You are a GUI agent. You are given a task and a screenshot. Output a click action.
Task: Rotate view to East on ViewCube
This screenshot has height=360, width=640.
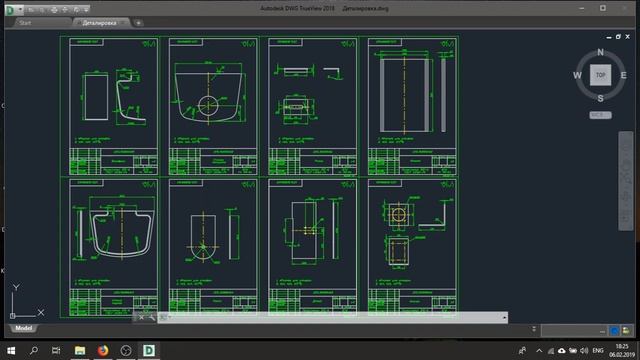pos(624,75)
